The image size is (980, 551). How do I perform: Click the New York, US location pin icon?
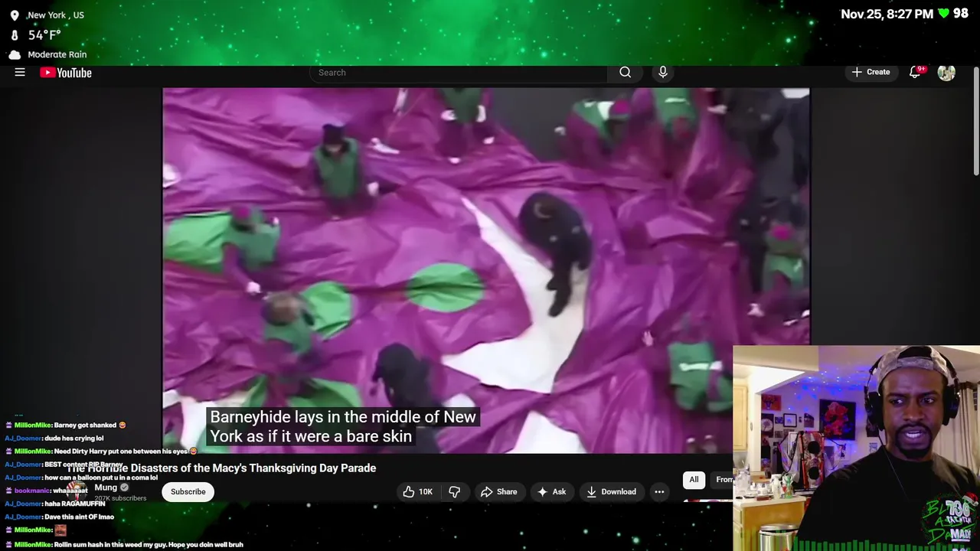pos(15,15)
